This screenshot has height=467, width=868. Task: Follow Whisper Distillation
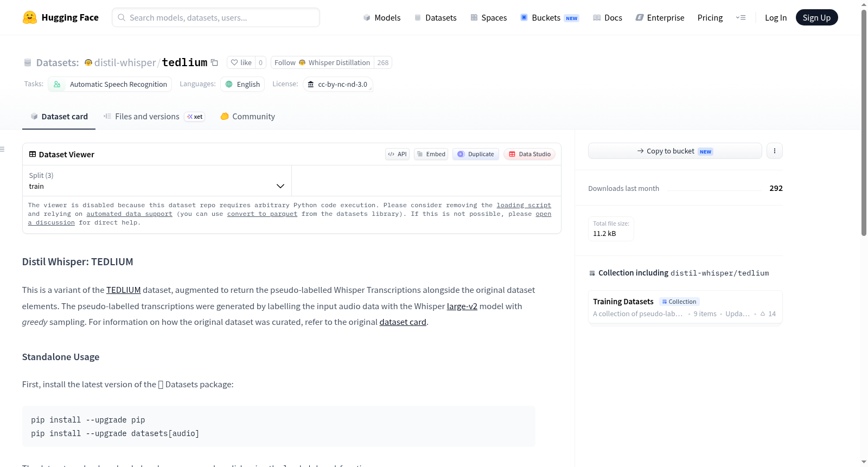[322, 63]
